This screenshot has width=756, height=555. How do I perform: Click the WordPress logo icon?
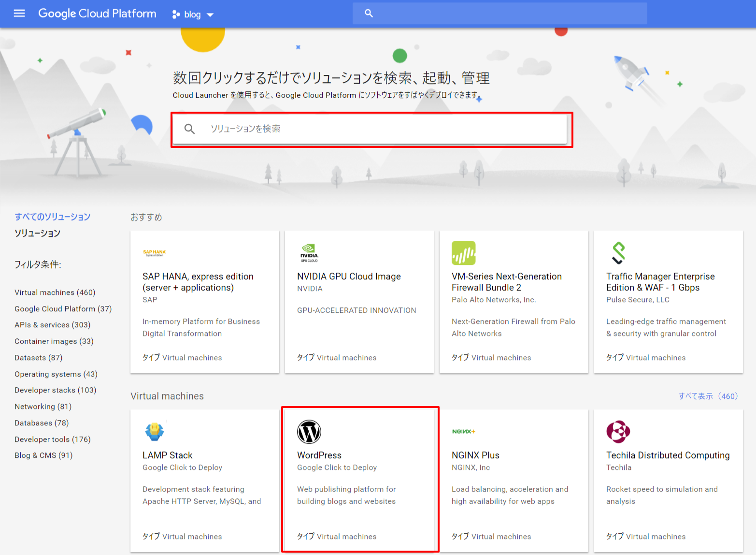coord(309,432)
